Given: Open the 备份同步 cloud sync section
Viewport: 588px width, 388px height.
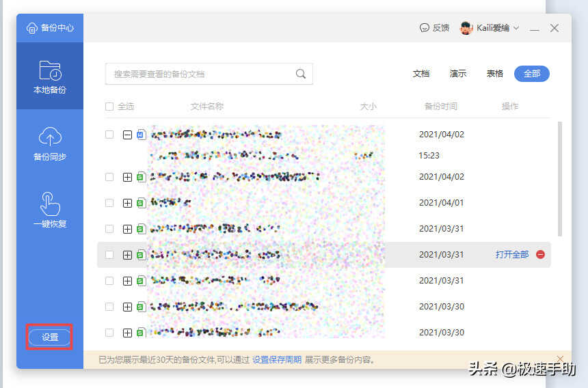Looking at the screenshot, I should tap(50, 144).
